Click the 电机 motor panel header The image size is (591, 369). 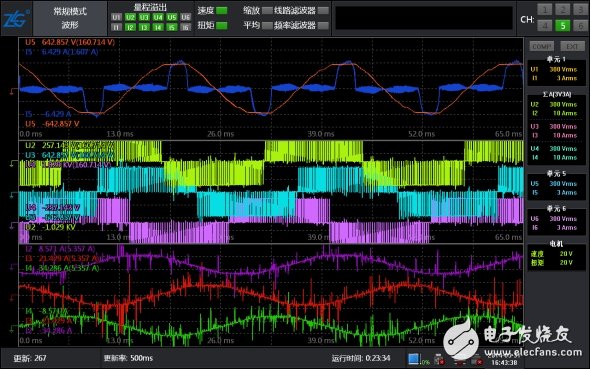(x=556, y=244)
